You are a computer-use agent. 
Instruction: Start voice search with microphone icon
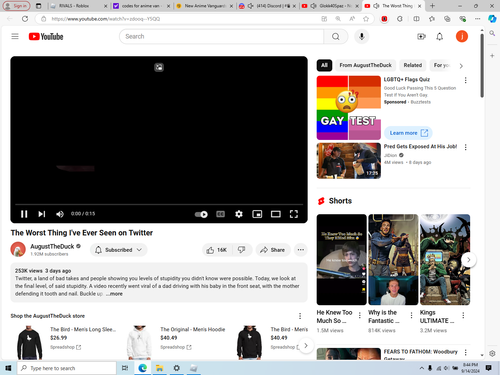tap(362, 36)
